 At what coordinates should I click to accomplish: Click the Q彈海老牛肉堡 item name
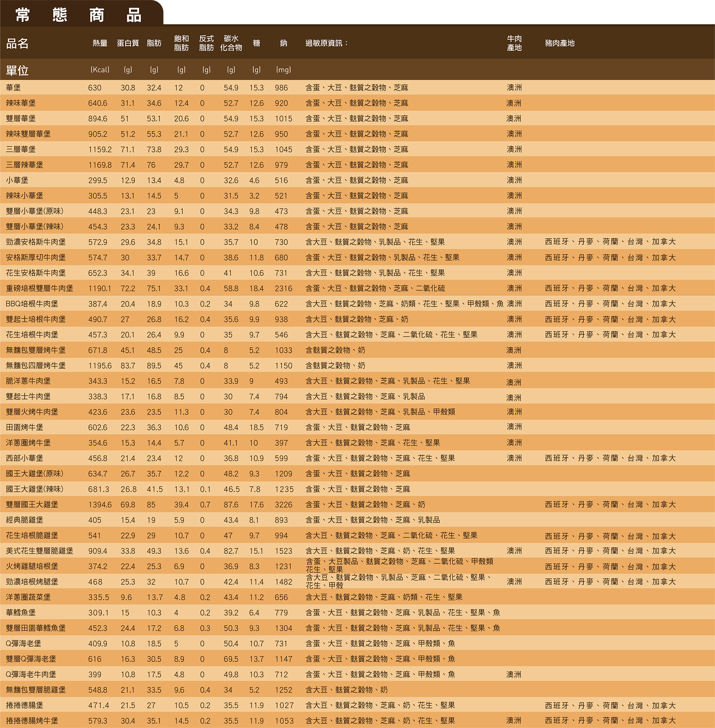point(31,675)
